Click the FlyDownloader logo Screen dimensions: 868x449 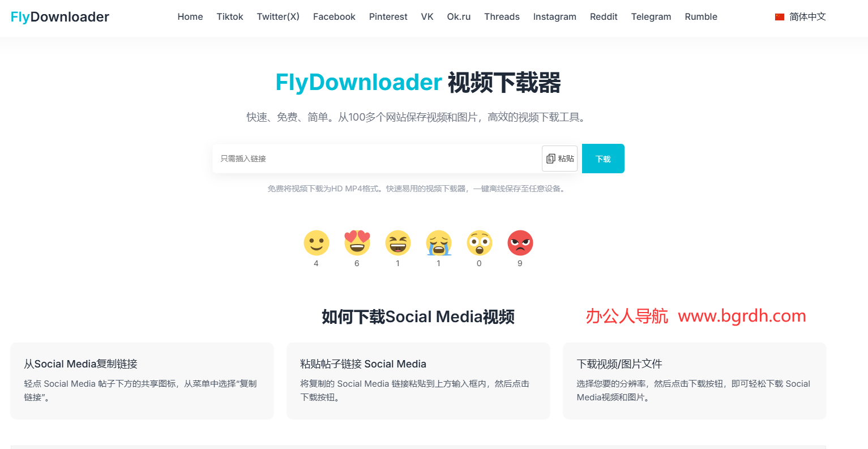[x=59, y=16]
